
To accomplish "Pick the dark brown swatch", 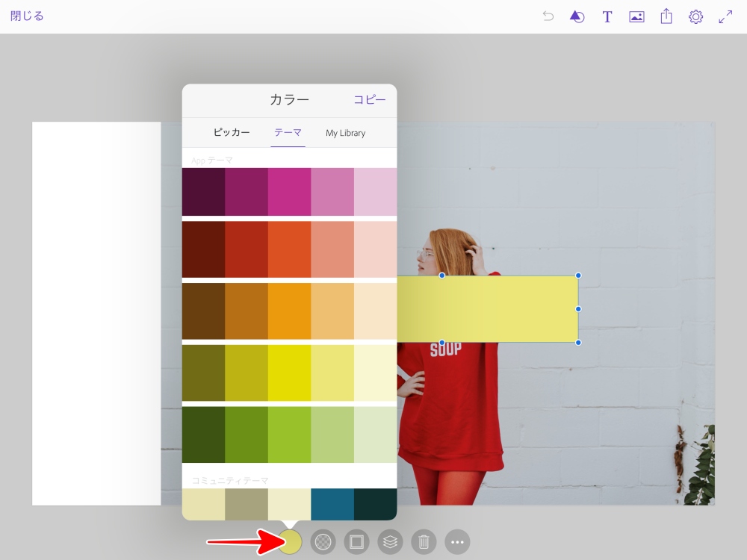I will coord(203,311).
